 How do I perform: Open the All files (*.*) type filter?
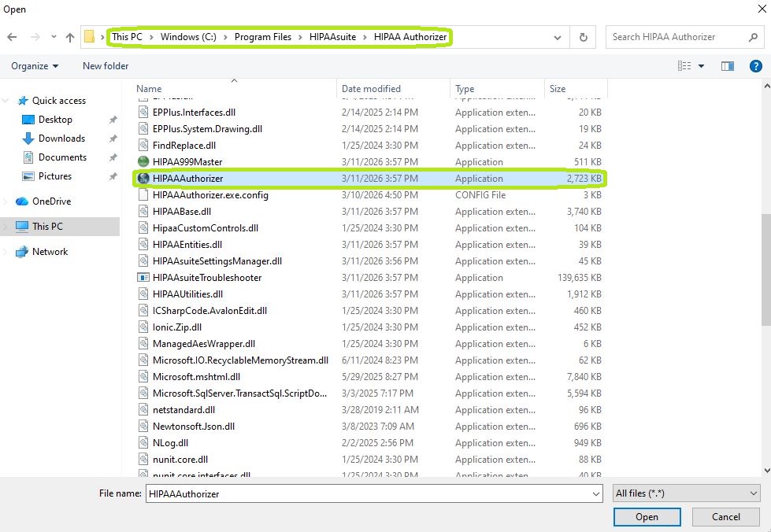tap(687, 493)
